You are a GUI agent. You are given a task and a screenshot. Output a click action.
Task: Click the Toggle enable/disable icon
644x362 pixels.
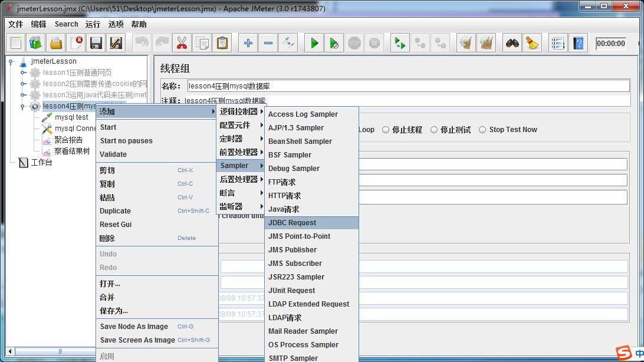tap(288, 43)
